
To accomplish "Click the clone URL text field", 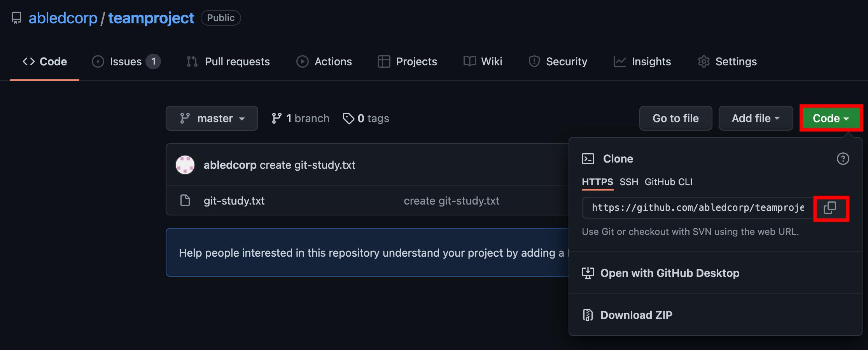I will click(698, 208).
